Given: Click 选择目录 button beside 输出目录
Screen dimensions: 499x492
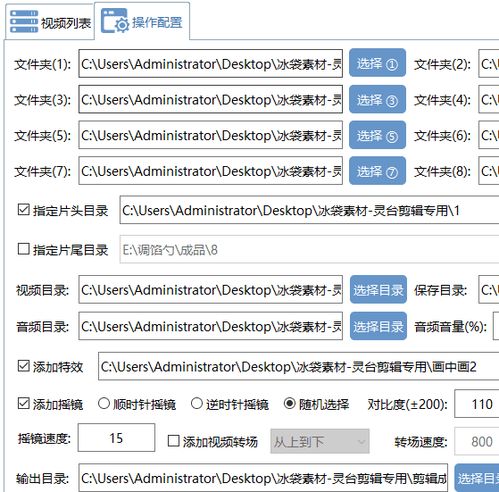Looking at the screenshot, I should [x=477, y=478].
